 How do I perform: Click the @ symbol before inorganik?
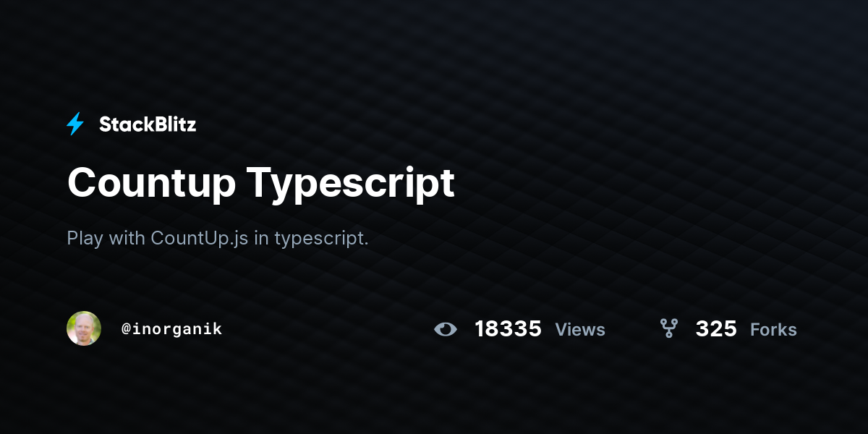click(x=126, y=329)
